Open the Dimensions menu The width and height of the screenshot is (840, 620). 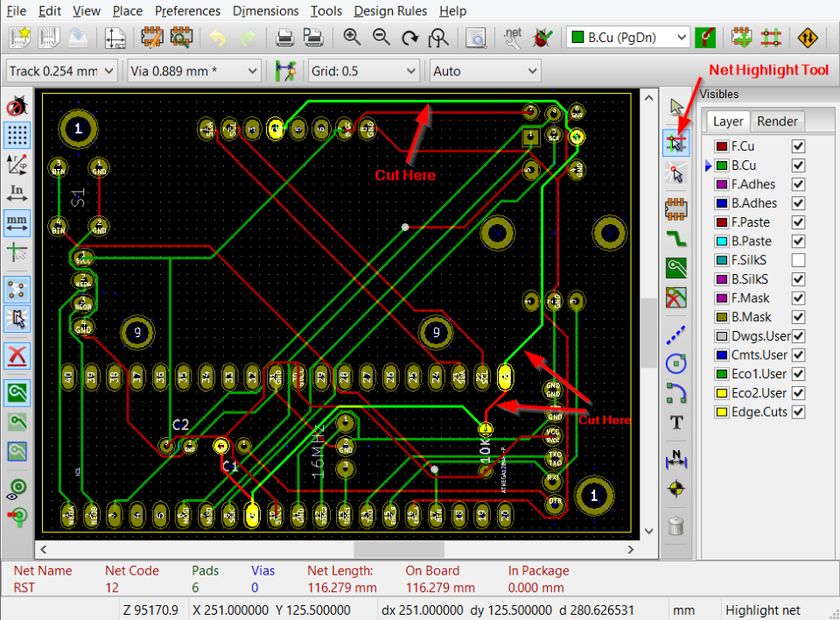[265, 11]
